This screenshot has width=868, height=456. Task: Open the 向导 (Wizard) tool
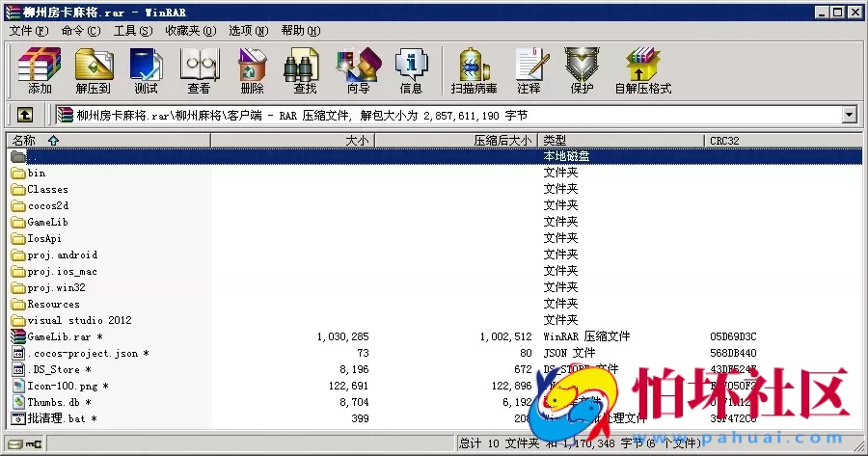tap(359, 70)
